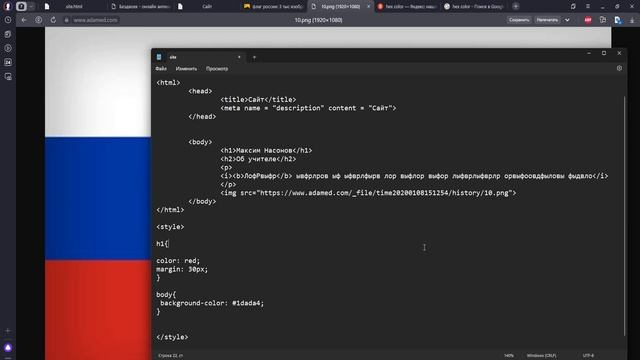
Task: Open the translate page icon
Action: point(618,20)
